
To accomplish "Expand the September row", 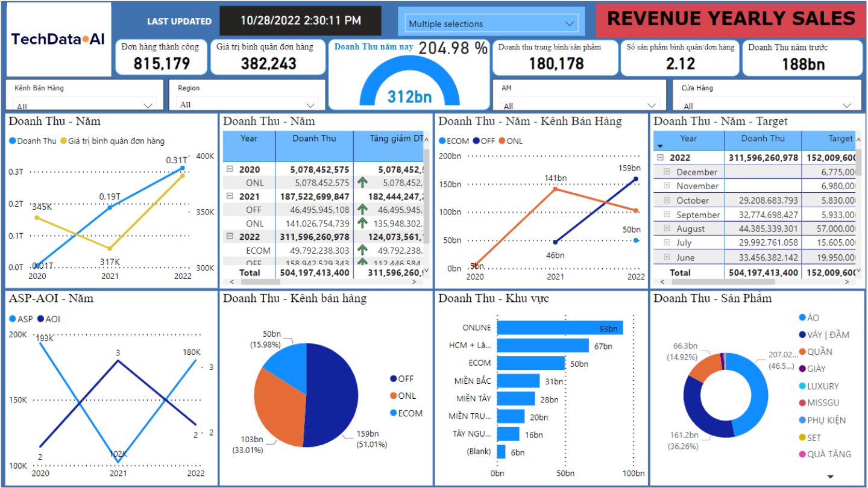I will coord(667,214).
